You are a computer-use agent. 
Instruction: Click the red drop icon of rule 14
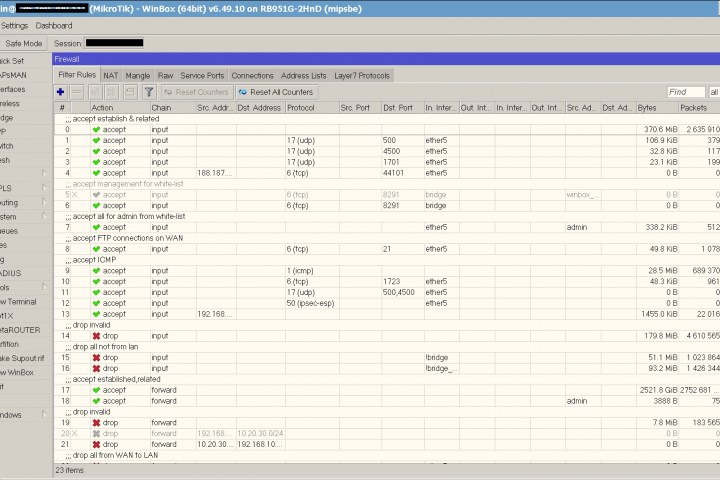coord(96,336)
